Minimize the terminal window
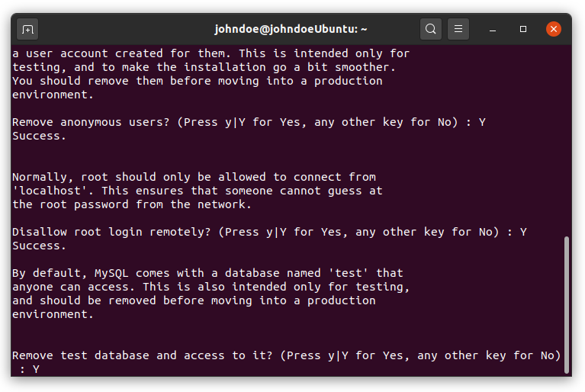The width and height of the screenshot is (585, 392). pos(493,29)
